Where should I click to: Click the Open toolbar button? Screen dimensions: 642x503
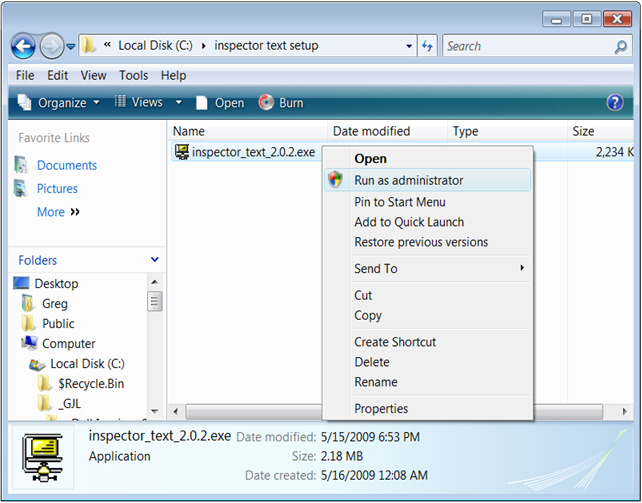point(220,103)
